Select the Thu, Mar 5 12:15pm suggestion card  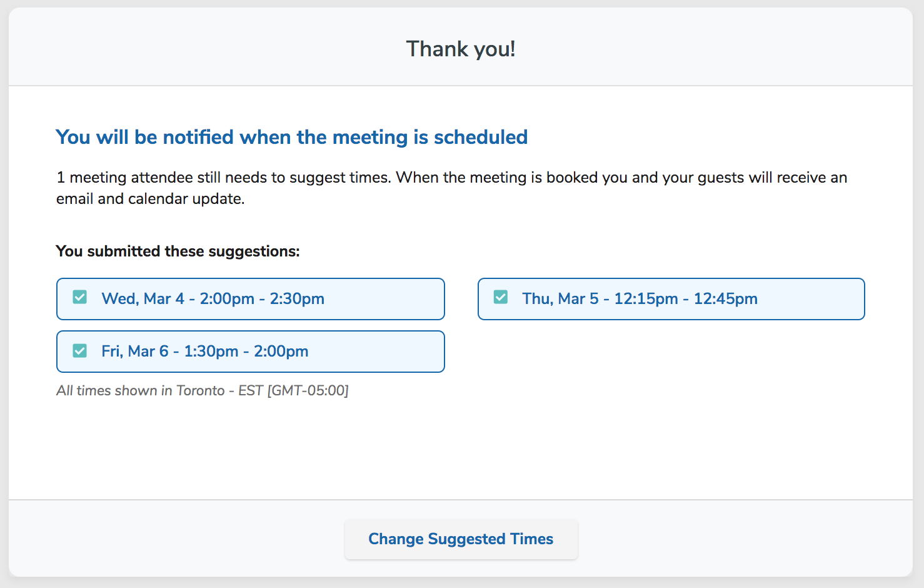[x=671, y=299]
